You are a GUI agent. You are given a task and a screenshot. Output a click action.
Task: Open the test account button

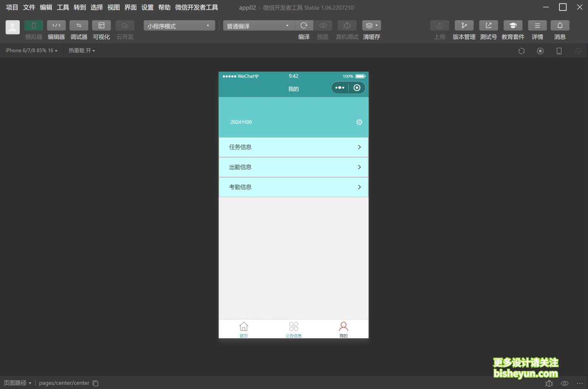tap(488, 26)
